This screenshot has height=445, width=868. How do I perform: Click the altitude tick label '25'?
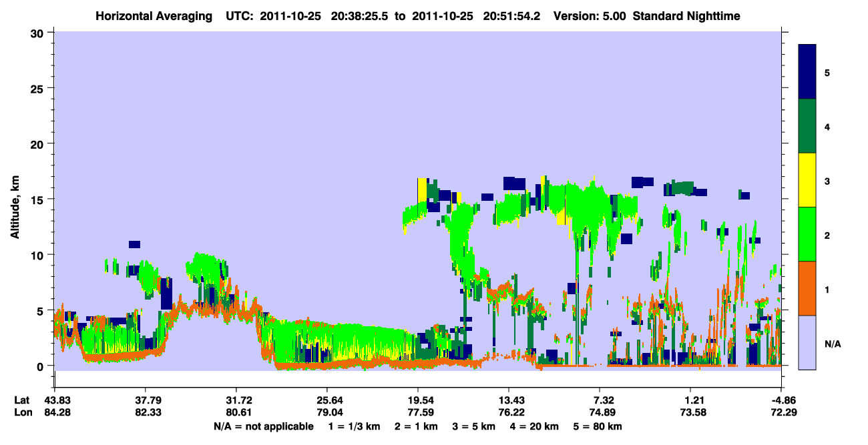pos(39,88)
